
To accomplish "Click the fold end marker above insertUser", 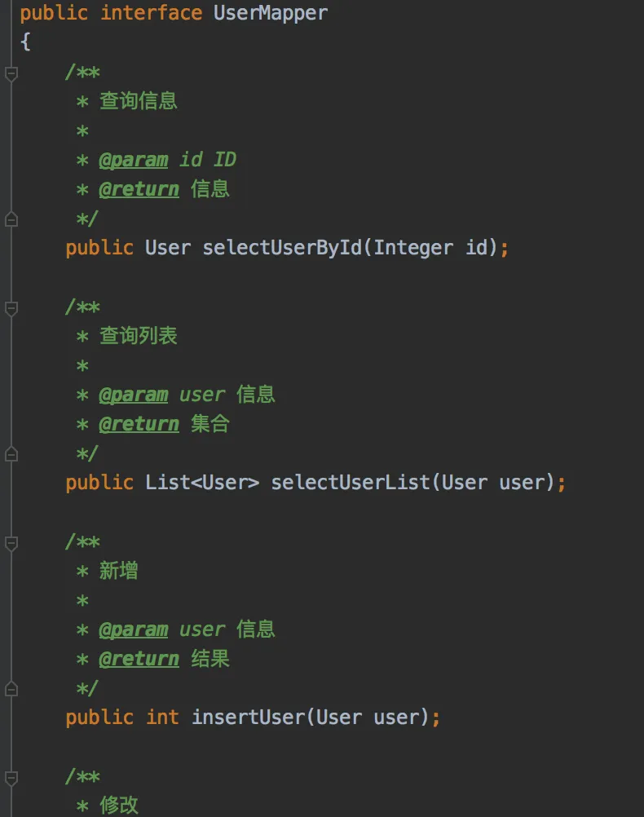I will click(x=11, y=688).
